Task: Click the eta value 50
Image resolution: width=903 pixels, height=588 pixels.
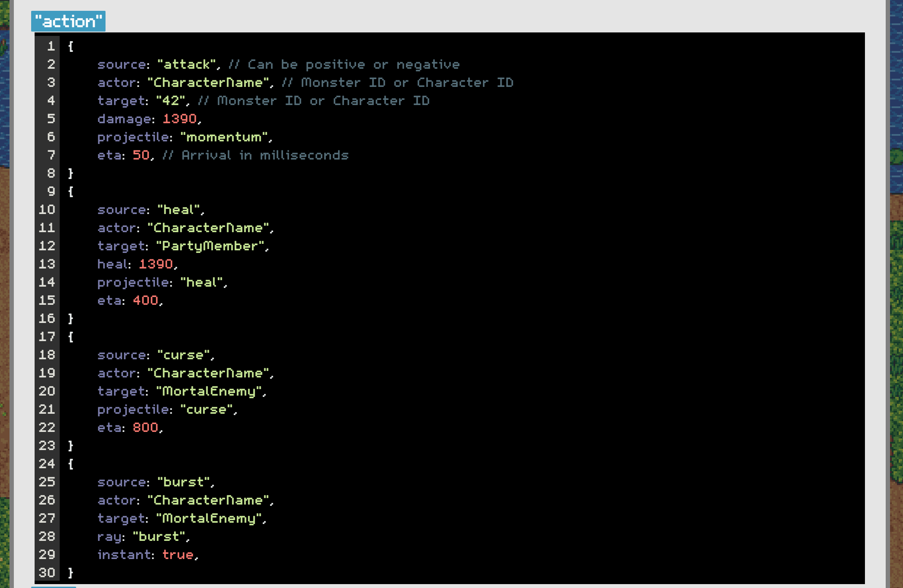Action: click(x=141, y=155)
